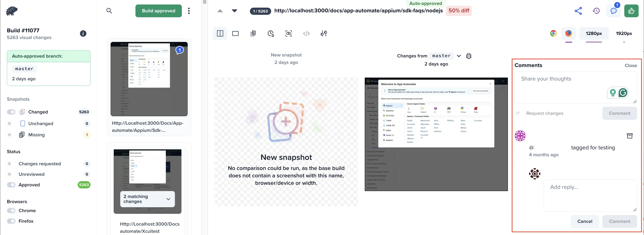Select Firefox browser icon

pos(569,33)
